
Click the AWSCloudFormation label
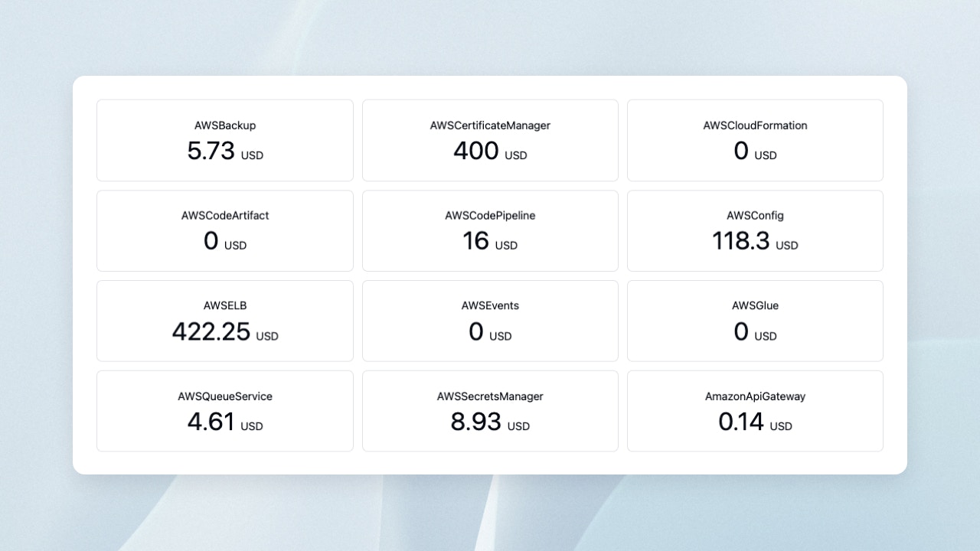pos(755,126)
